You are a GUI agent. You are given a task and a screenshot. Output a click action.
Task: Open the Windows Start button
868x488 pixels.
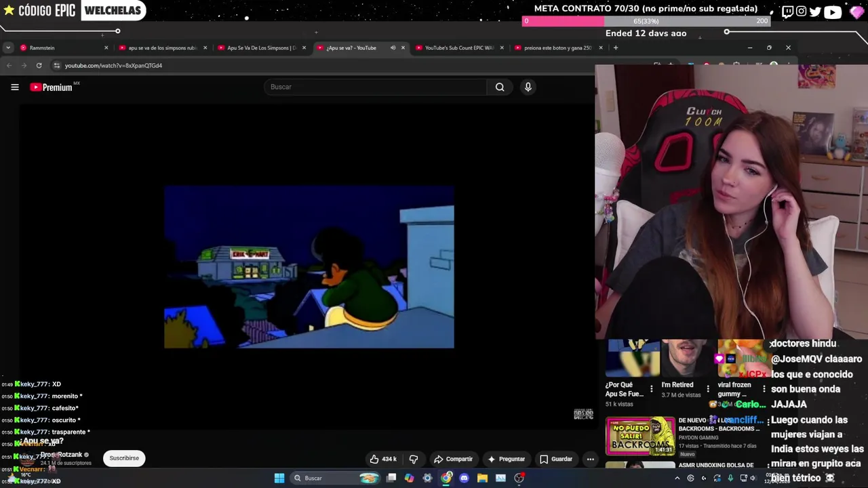(279, 478)
